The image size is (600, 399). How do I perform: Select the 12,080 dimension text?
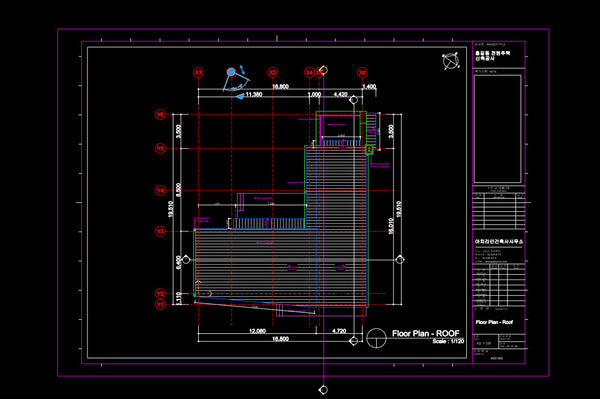coord(257,331)
